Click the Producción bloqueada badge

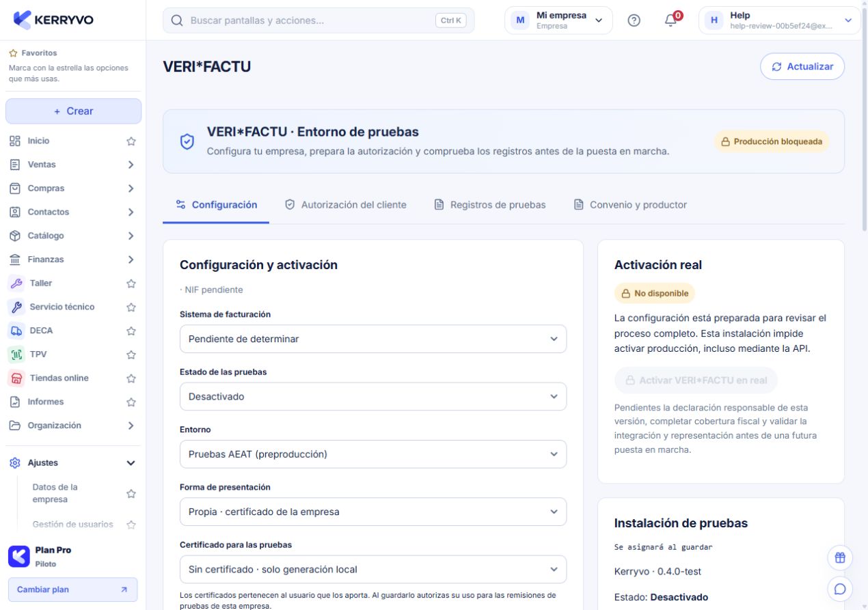[772, 141]
